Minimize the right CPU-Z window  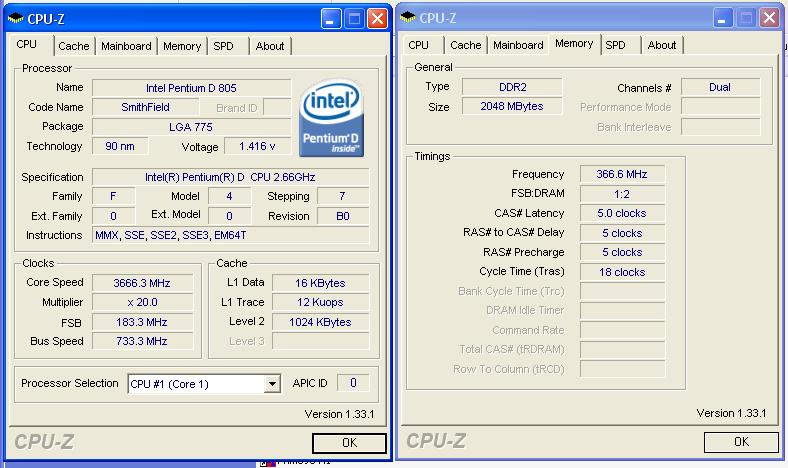pyautogui.click(x=723, y=18)
